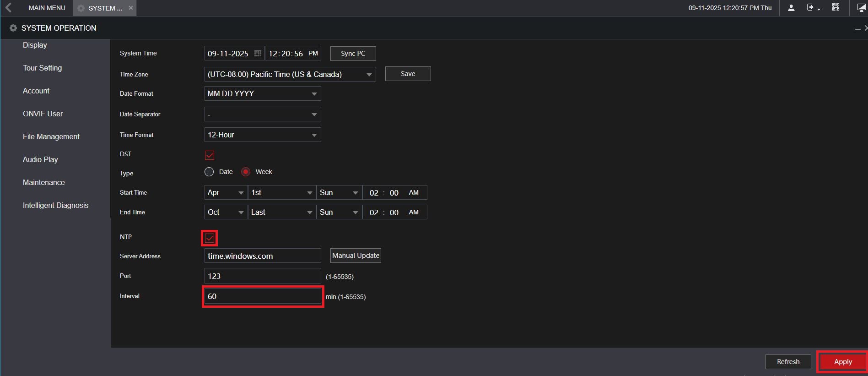This screenshot has height=376, width=868.
Task: Click the user account icon in top bar
Action: point(791,8)
